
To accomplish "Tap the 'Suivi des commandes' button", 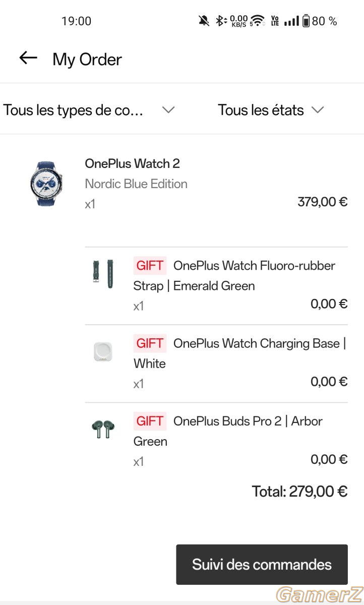I will (x=262, y=565).
